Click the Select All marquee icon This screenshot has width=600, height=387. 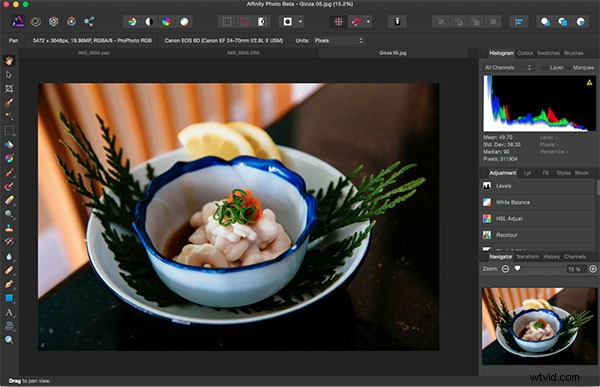pyautogui.click(x=227, y=22)
